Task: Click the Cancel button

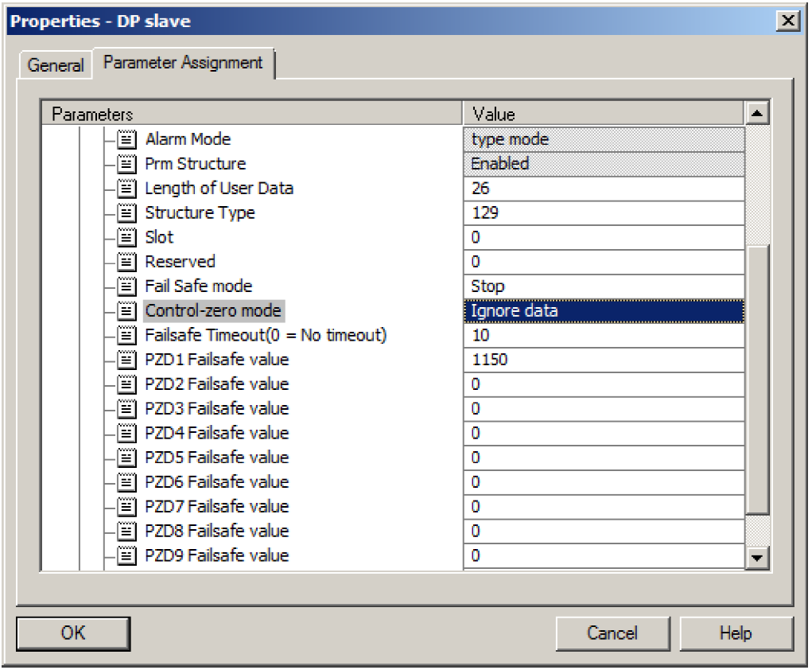Action: pos(612,633)
